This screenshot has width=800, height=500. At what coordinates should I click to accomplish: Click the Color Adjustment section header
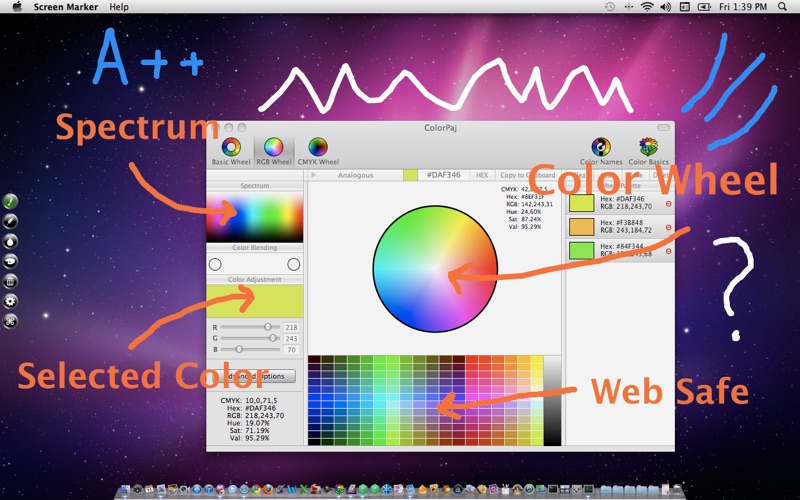click(x=255, y=280)
